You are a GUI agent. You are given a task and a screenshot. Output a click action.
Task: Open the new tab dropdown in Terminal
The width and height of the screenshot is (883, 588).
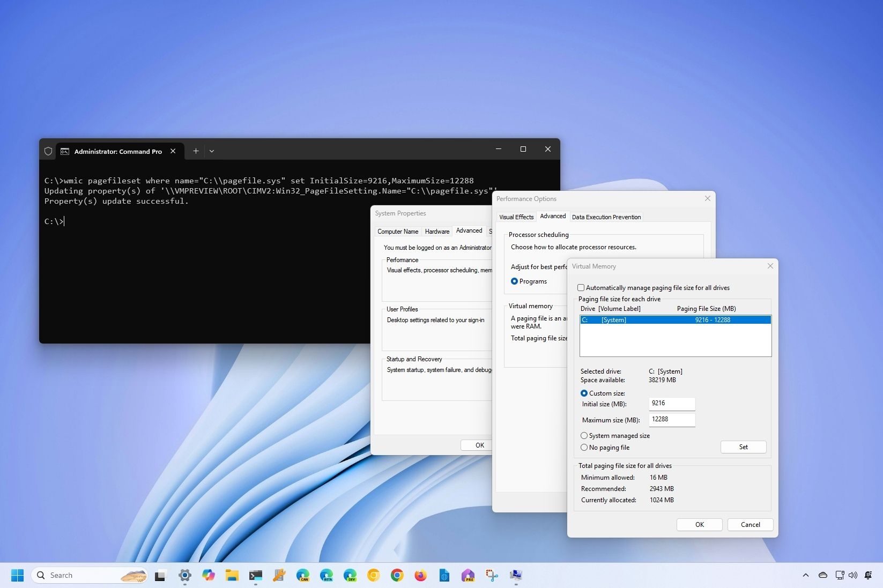(x=212, y=151)
